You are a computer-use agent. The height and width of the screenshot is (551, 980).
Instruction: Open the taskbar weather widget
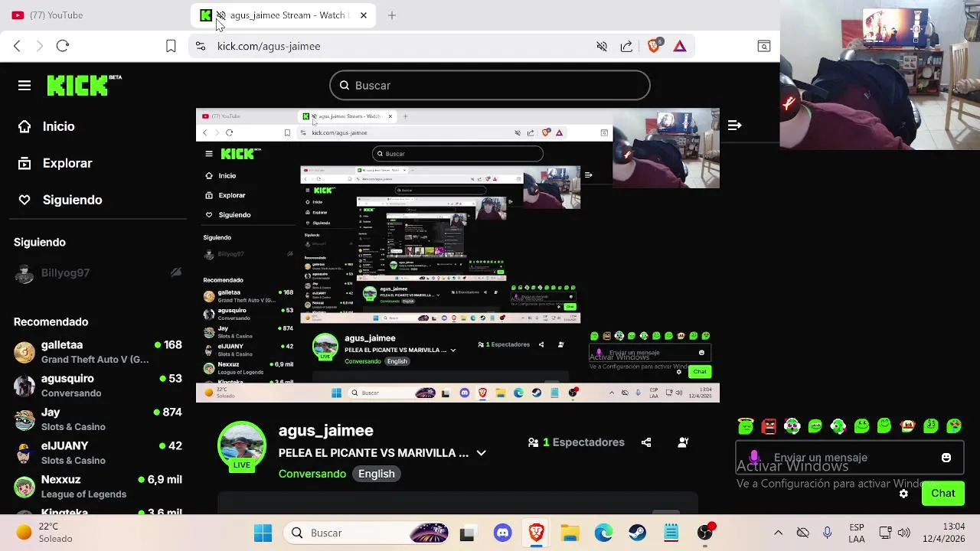tap(44, 533)
